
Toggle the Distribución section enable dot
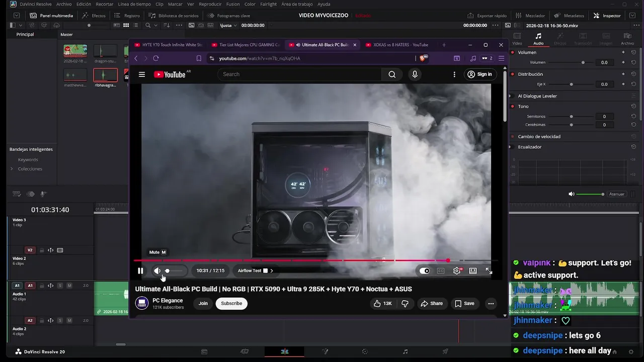click(513, 74)
